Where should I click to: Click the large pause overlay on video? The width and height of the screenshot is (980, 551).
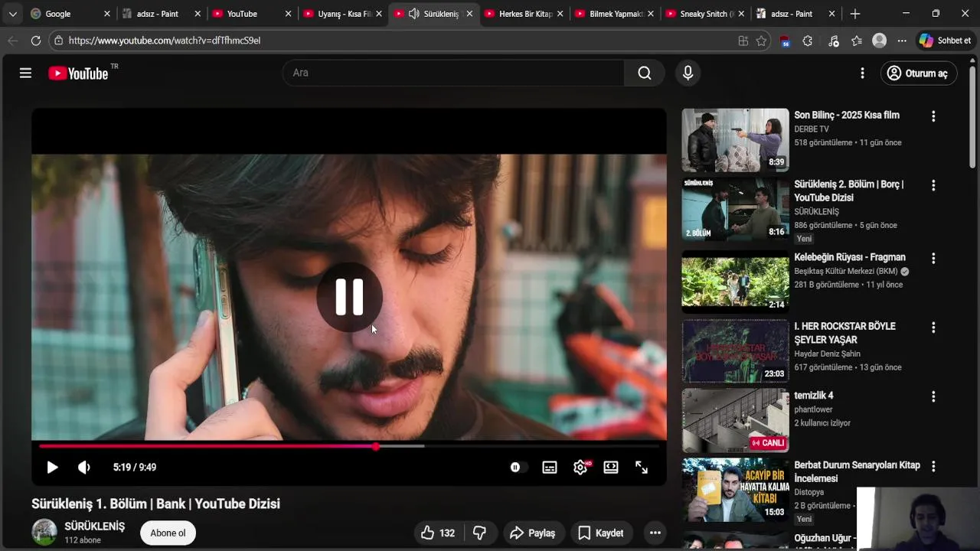349,297
